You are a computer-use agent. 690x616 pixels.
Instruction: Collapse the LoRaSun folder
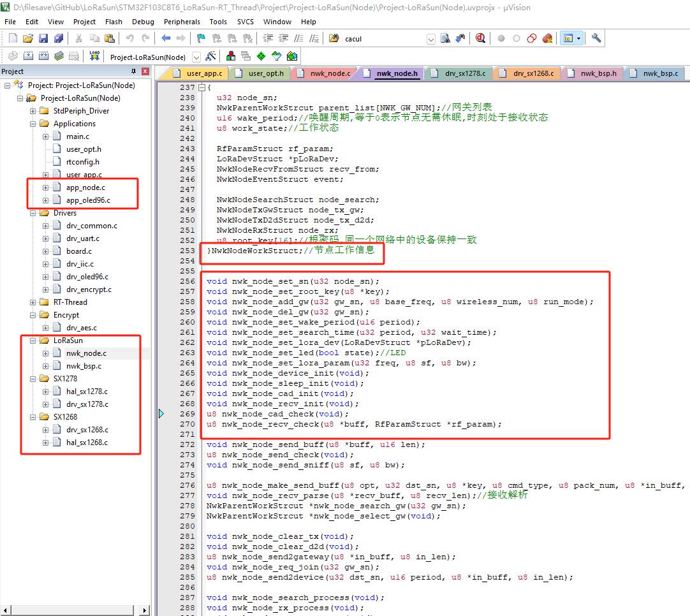(33, 341)
